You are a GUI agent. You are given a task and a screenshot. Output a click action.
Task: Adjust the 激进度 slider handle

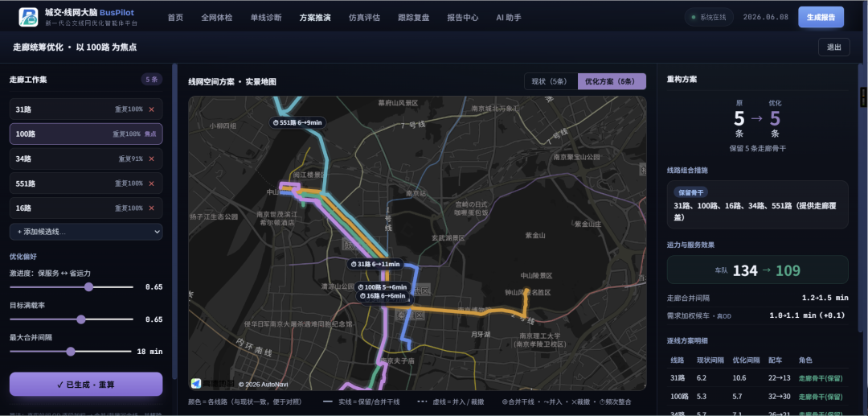point(88,287)
